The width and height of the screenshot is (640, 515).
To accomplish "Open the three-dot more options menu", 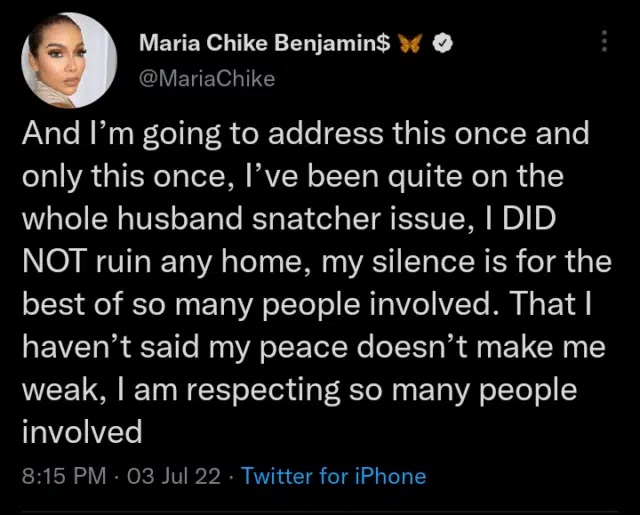I will point(603,41).
